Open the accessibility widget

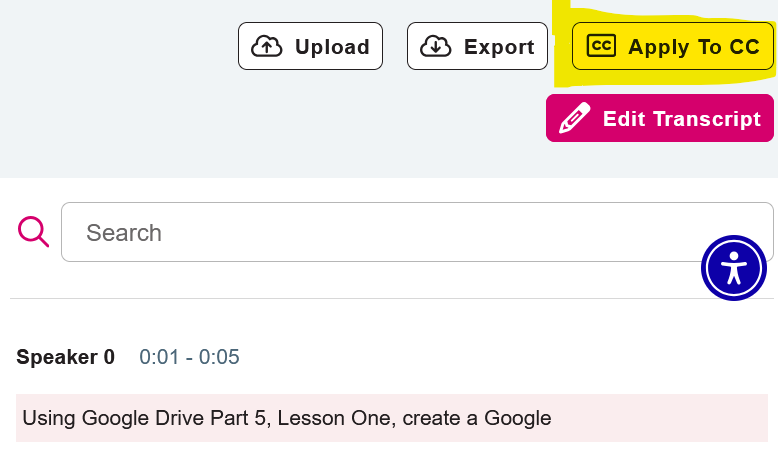click(x=733, y=268)
